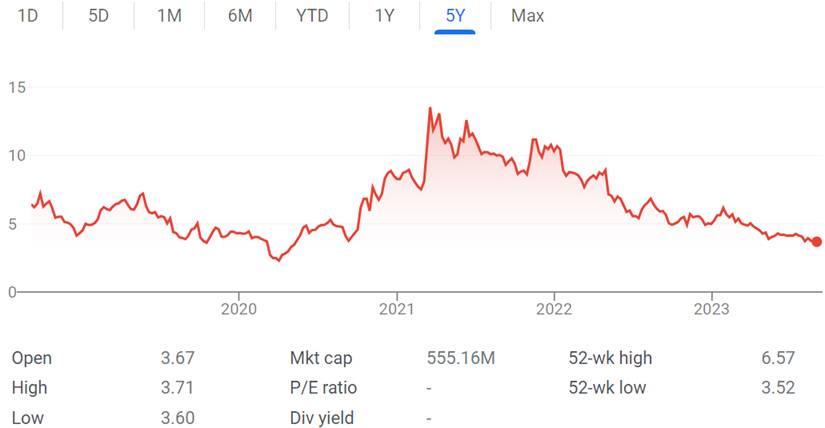Viewport: 825px width, 428px height.
Task: Click the 2021 peak on the chart line
Action: (x=430, y=108)
